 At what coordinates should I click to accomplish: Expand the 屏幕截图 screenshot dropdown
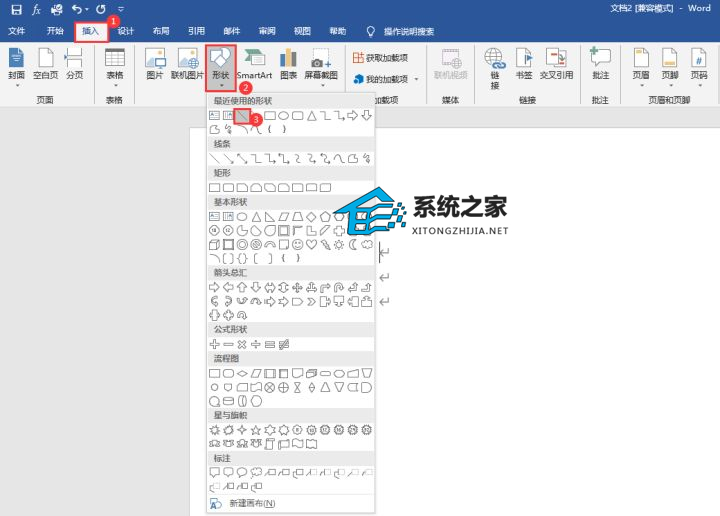pyautogui.click(x=321, y=64)
